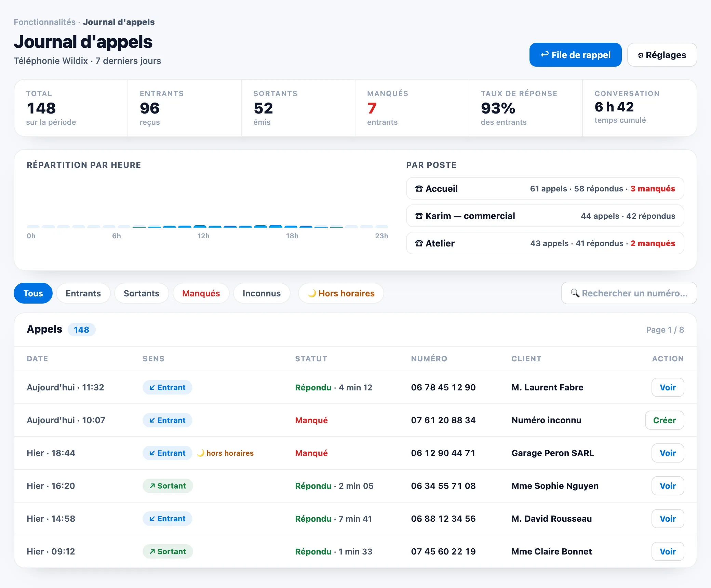Select the TAUX DE RÉPONSE 93% card
The width and height of the screenshot is (711, 588).
526,108
